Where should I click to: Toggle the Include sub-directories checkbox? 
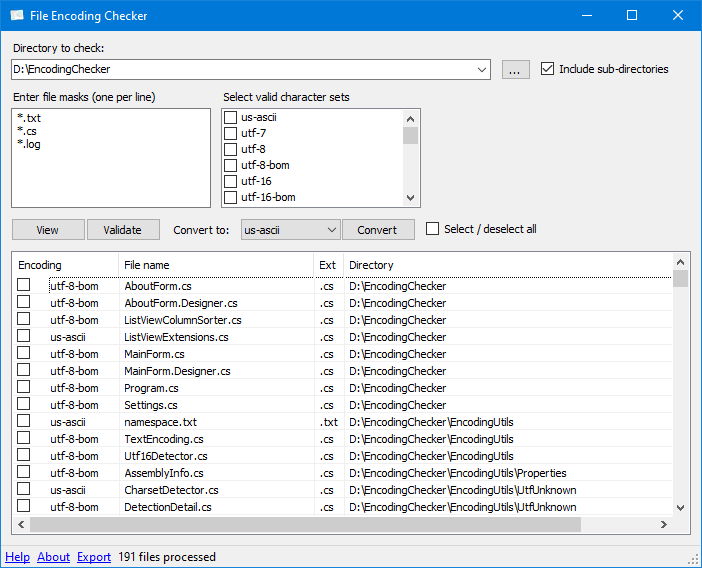[x=547, y=69]
